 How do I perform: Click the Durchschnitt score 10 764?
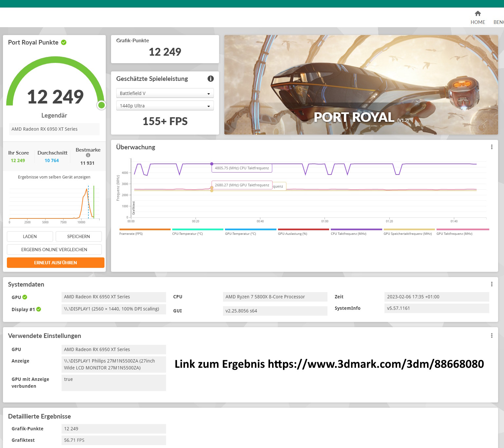[x=52, y=160]
